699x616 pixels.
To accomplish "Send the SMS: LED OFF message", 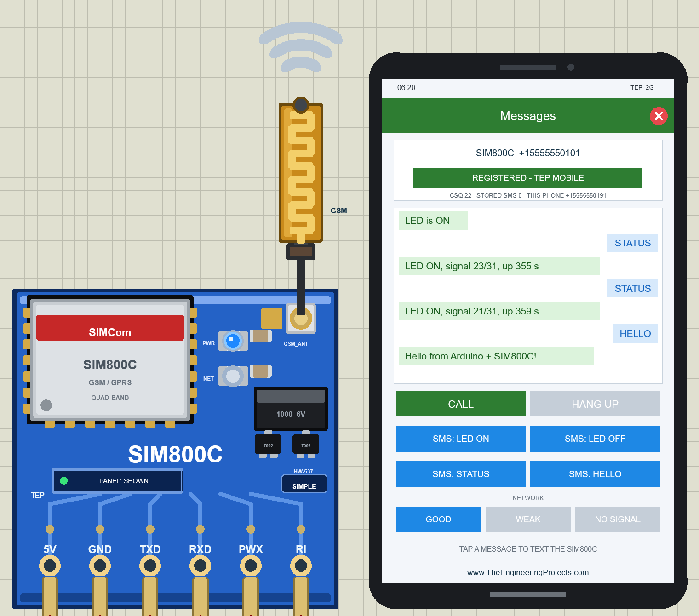I will [x=595, y=439].
